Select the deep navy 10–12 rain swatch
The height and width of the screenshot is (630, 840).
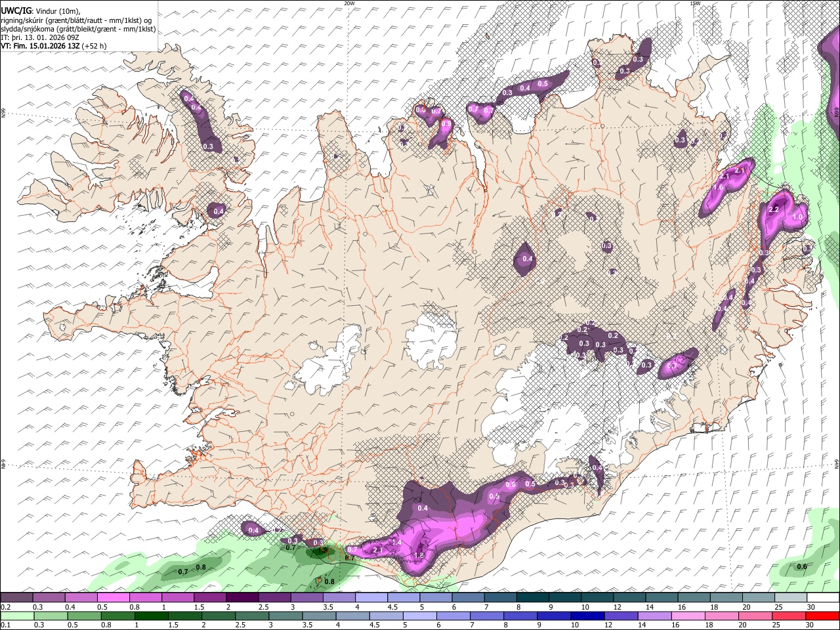click(588, 616)
